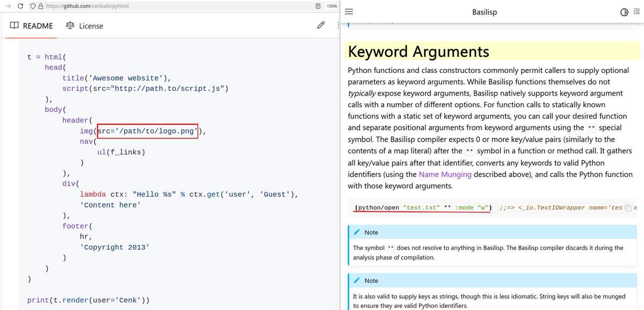This screenshot has width=644, height=310.
Task: Switch to the License tab
Action: pyautogui.click(x=84, y=26)
